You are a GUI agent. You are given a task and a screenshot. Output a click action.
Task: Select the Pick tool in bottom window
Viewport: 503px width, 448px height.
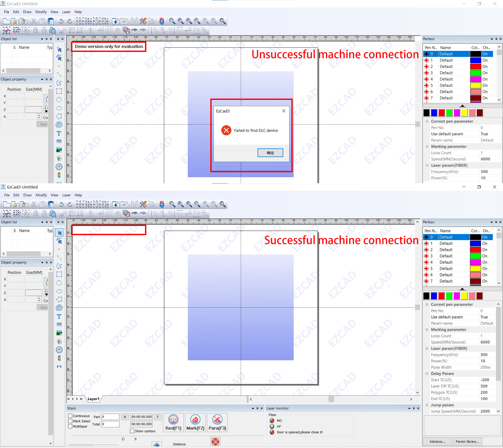(59, 233)
